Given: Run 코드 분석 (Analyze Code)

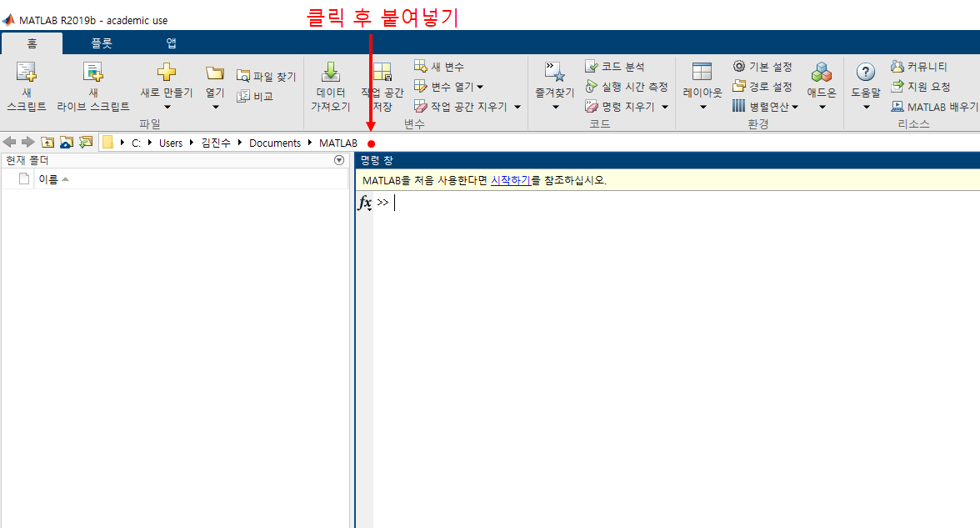Looking at the screenshot, I should (615, 67).
